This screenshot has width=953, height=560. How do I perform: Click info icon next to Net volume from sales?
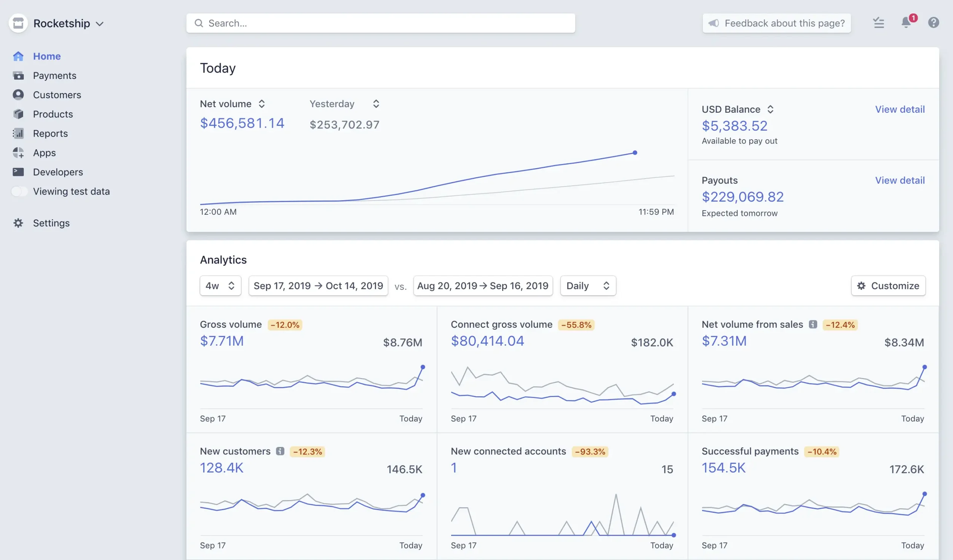click(x=813, y=324)
